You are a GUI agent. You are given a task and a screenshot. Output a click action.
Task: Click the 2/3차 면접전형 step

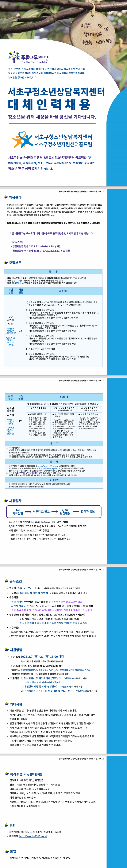(65, 512)
